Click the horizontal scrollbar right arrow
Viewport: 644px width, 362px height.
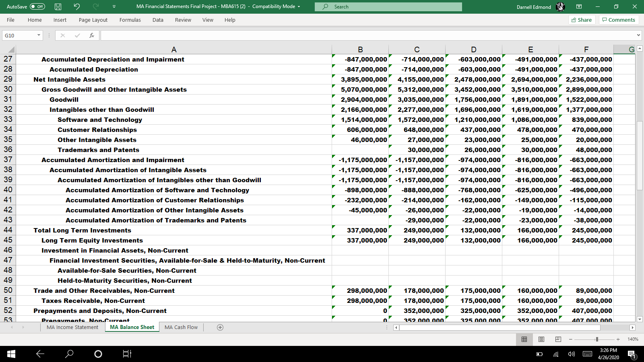[632, 328]
